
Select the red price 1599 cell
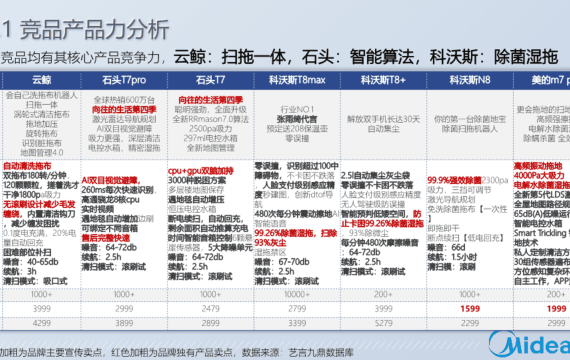point(470,309)
